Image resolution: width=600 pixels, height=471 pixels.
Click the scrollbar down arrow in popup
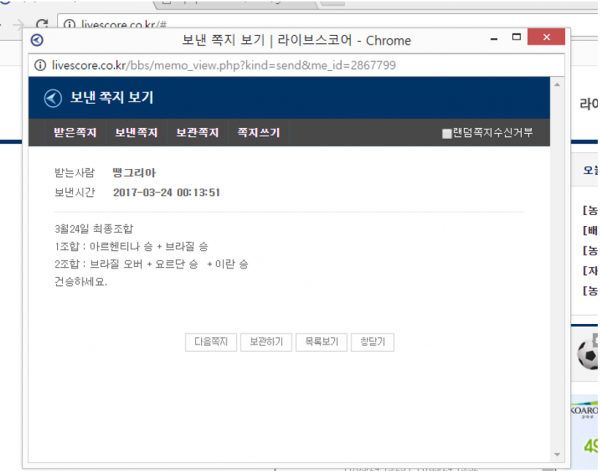[x=557, y=455]
